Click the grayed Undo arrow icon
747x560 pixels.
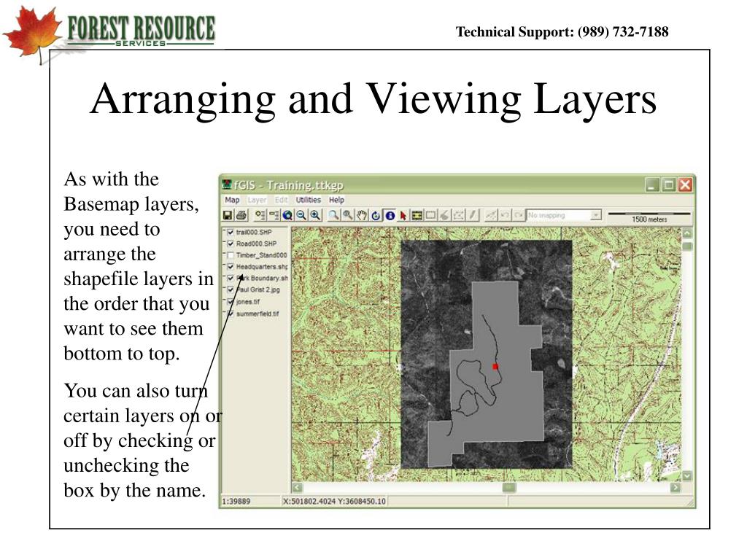[x=505, y=215]
